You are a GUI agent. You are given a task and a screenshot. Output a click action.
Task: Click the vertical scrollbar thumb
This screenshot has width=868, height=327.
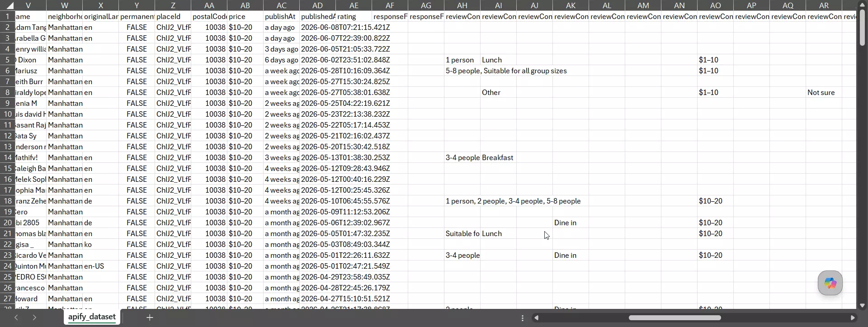862,27
